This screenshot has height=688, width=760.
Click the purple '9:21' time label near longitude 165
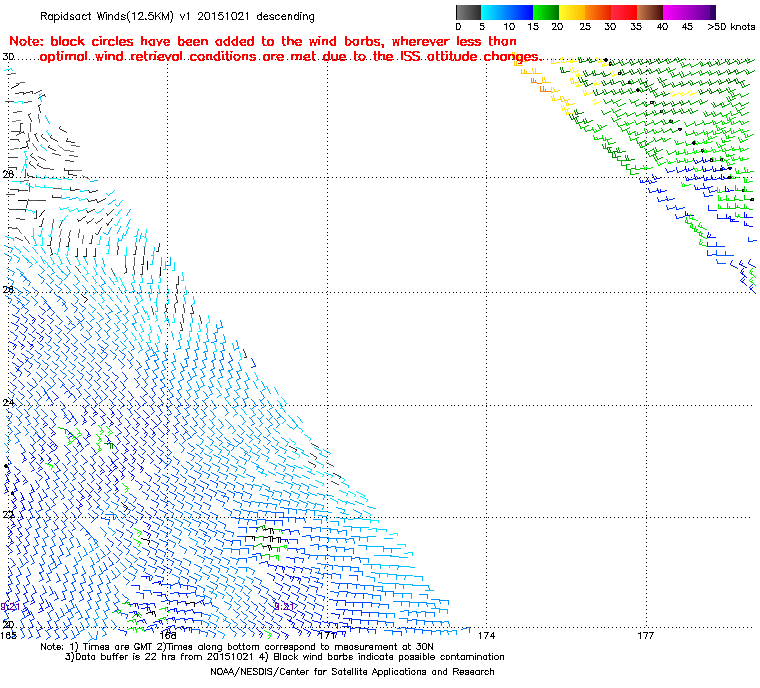10,607
